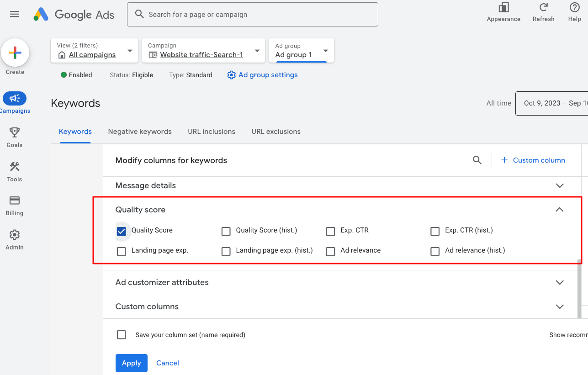Open Campaigns in the sidebar
Screen dimensions: 588x375
(x=15, y=99)
